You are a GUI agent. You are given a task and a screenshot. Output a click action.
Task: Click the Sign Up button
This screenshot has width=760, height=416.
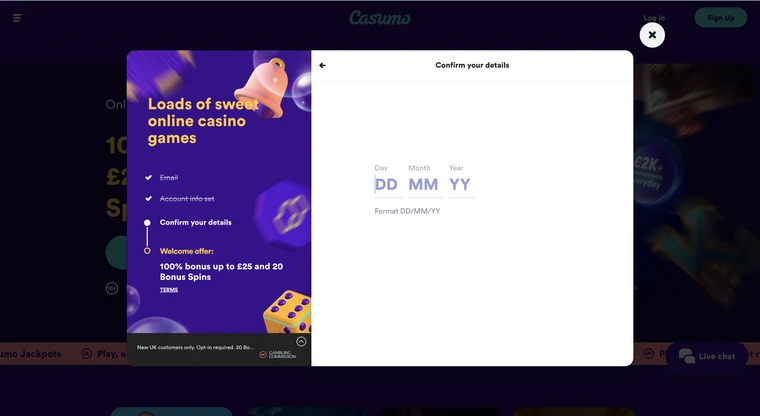pyautogui.click(x=720, y=17)
